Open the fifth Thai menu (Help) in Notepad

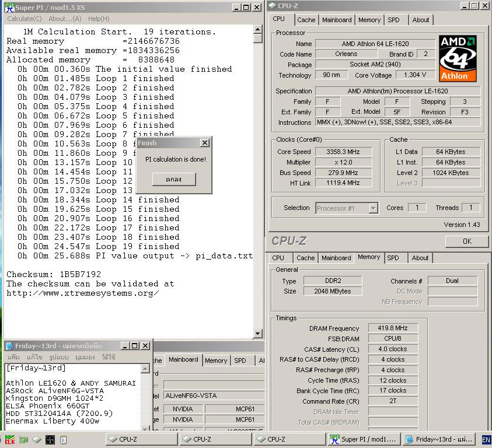pyautogui.click(x=108, y=357)
